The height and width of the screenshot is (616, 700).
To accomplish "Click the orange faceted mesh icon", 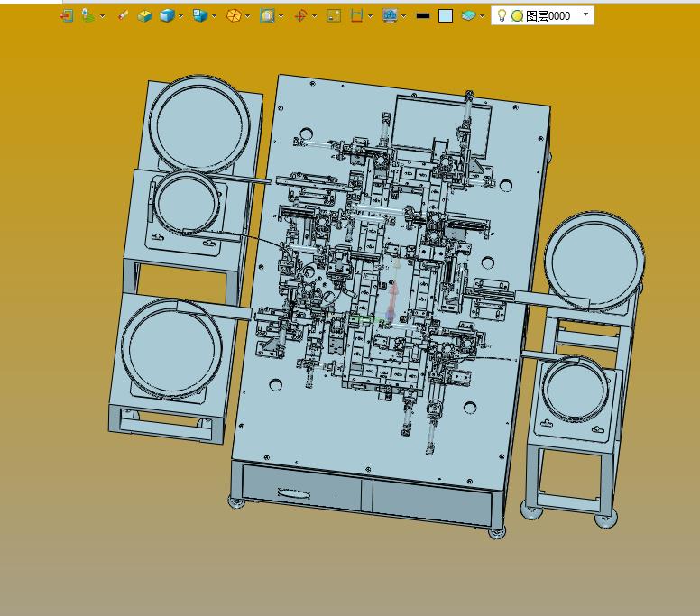I will 234,16.
